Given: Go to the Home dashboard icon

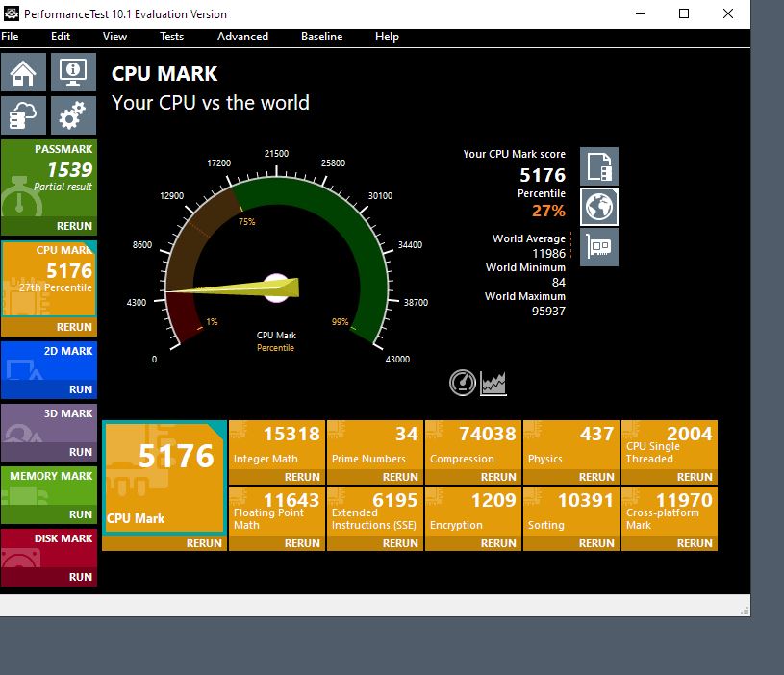Looking at the screenshot, I should 23,72.
